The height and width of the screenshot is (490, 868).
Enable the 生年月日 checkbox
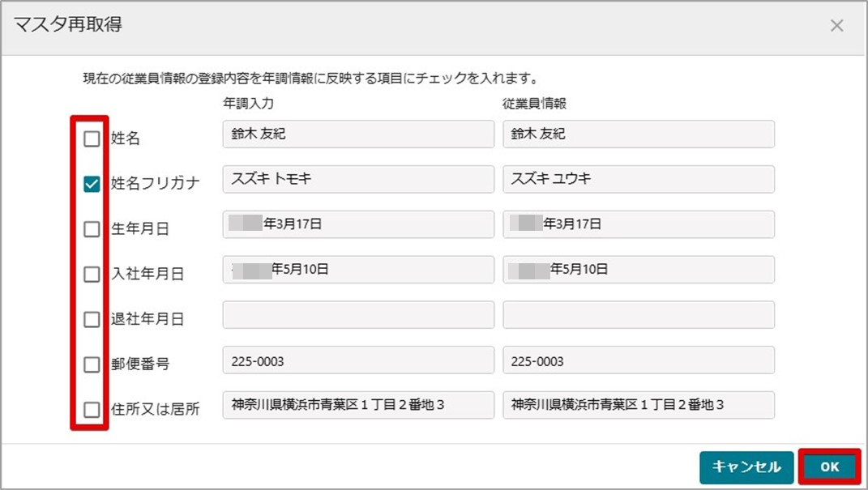[x=92, y=229]
